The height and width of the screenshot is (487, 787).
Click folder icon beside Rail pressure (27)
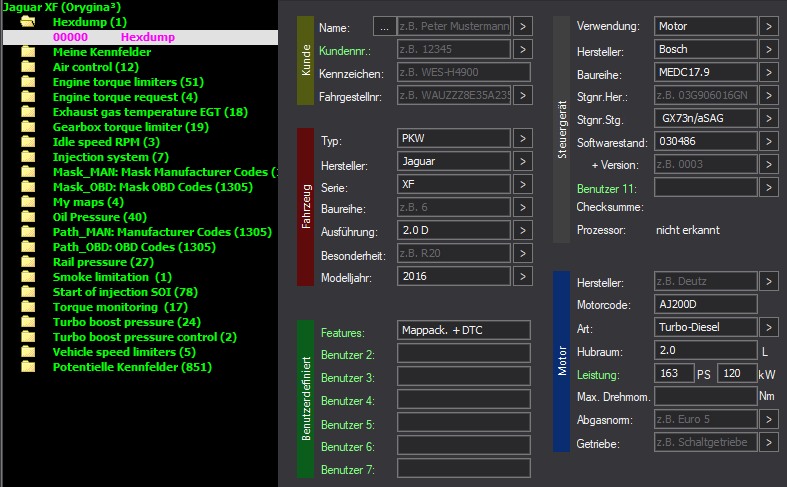pyautogui.click(x=28, y=262)
